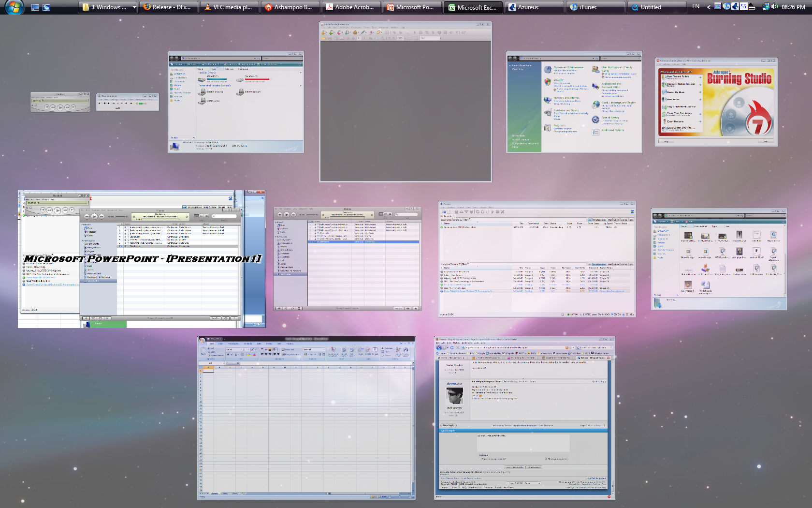Switch to iTunes taskbar button
Viewport: 812px width, 508px height.
pos(594,7)
